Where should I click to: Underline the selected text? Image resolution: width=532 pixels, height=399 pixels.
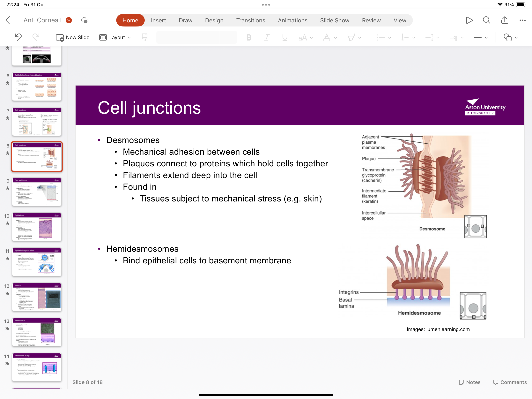tap(285, 37)
